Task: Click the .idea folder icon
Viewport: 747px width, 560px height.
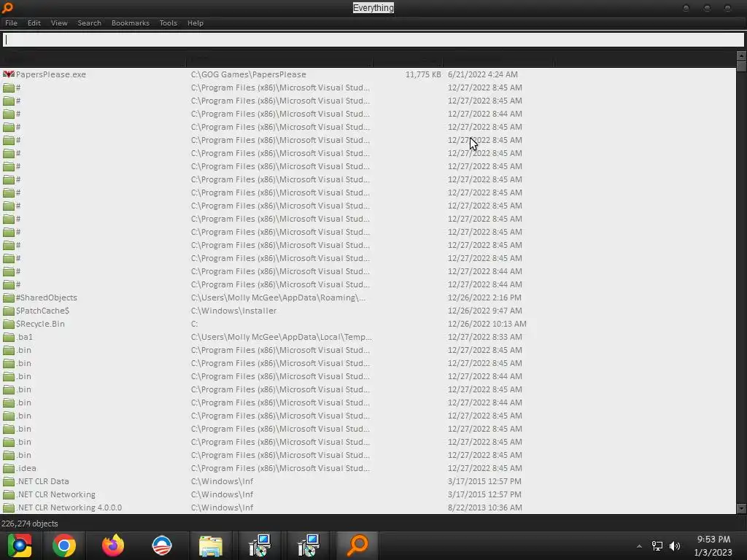Action: pos(9,468)
